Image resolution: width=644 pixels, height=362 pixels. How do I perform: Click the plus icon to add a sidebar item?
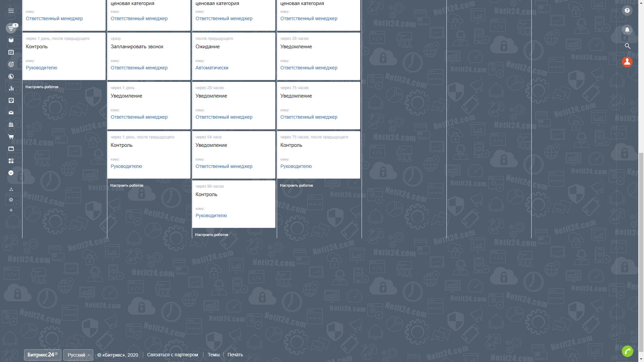click(11, 210)
